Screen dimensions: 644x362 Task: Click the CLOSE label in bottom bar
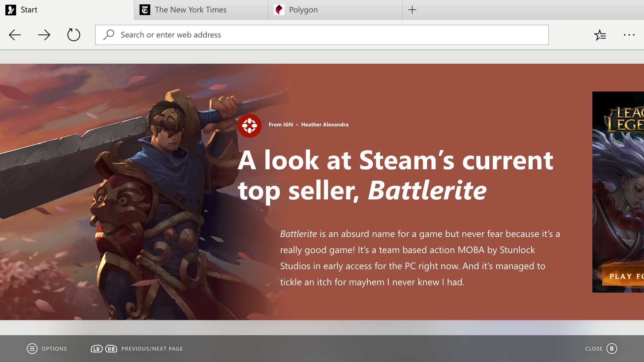[x=594, y=349]
